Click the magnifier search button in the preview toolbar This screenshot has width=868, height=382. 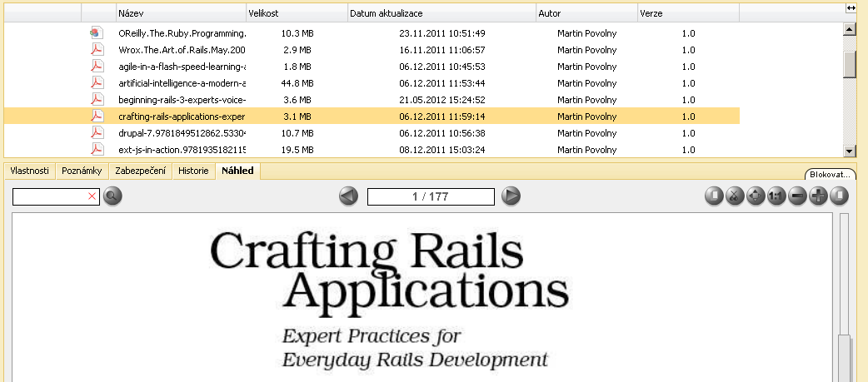(112, 196)
